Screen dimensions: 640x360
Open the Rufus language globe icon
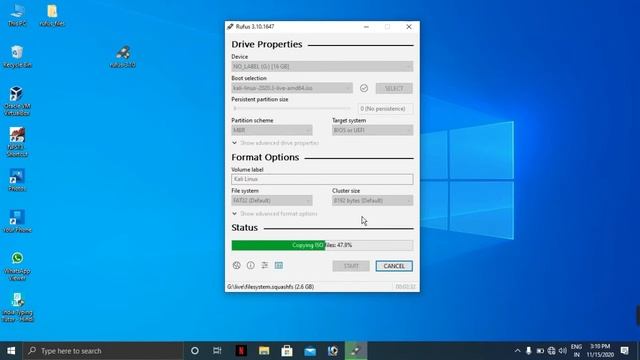click(x=236, y=265)
